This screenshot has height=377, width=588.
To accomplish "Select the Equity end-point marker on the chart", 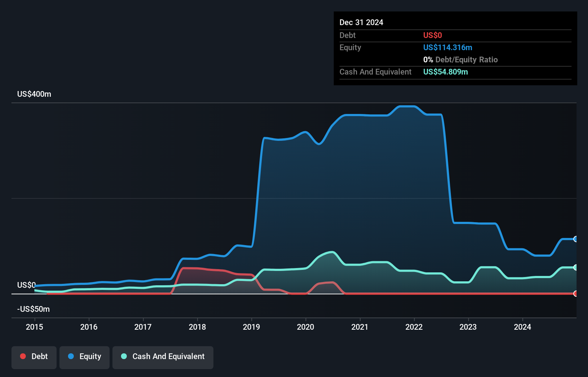I will coord(576,239).
